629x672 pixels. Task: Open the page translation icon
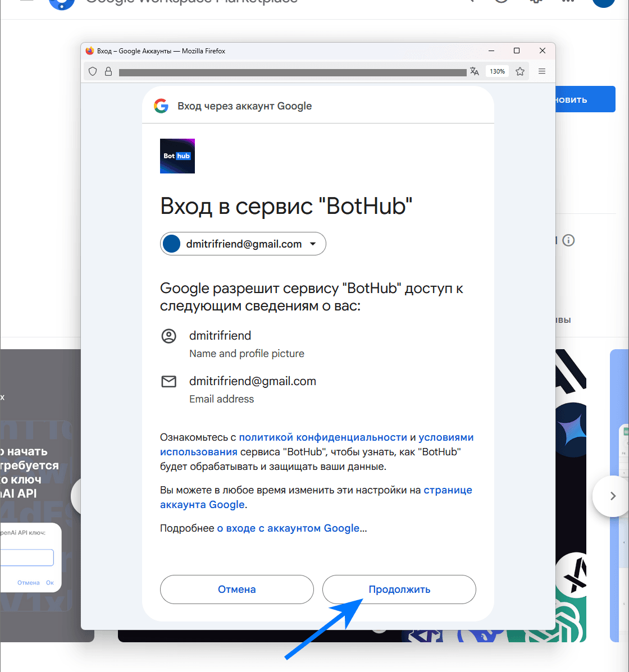pyautogui.click(x=475, y=71)
